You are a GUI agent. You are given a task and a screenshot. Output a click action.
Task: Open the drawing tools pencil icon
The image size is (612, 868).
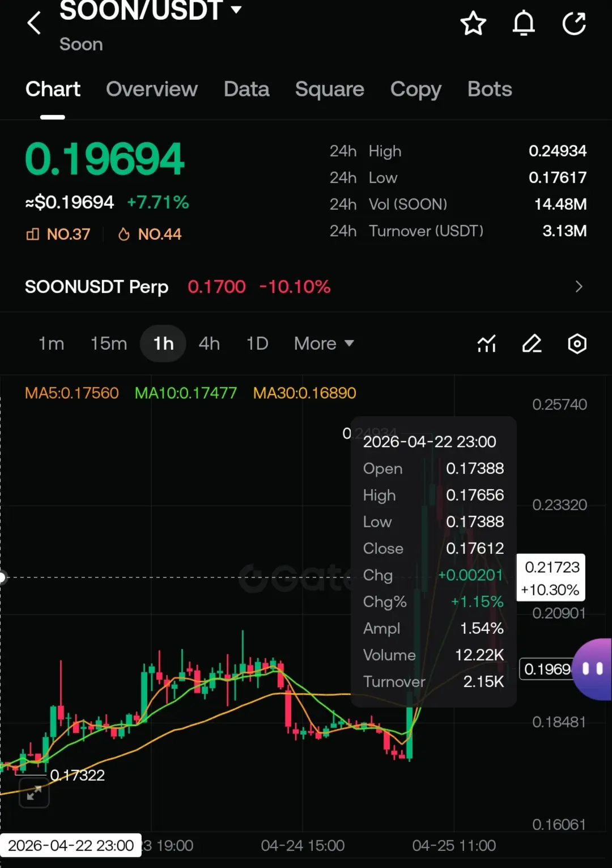click(532, 344)
